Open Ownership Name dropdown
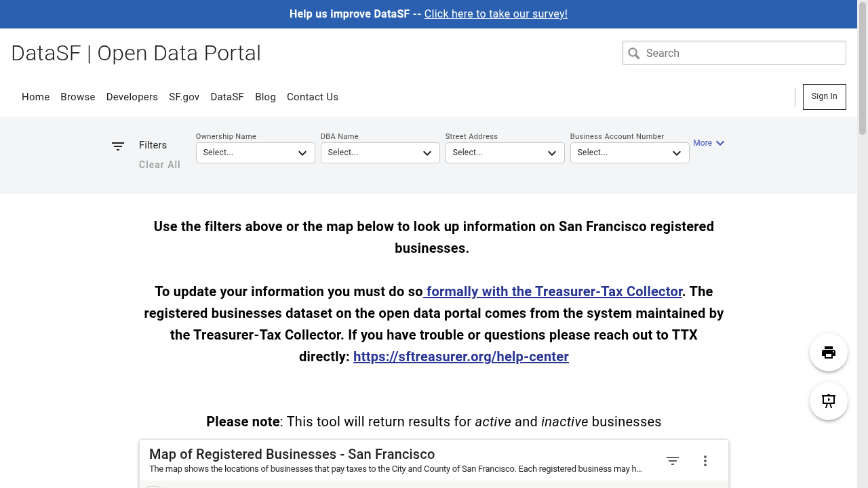This screenshot has width=868, height=488. tap(256, 152)
